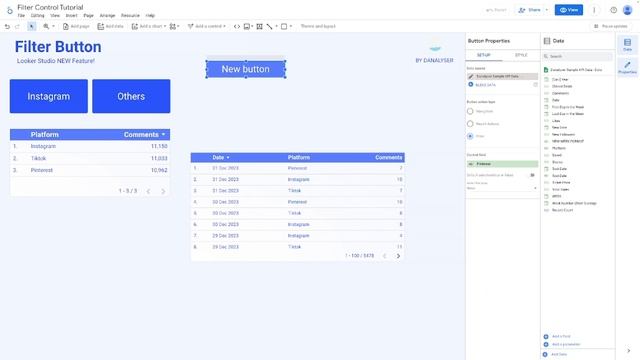This screenshot has width=640, height=360.
Task: Open the View menu
Action: click(55, 16)
